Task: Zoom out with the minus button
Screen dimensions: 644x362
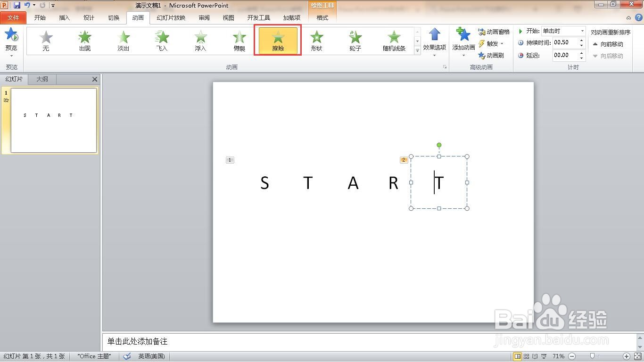Action: click(571, 356)
